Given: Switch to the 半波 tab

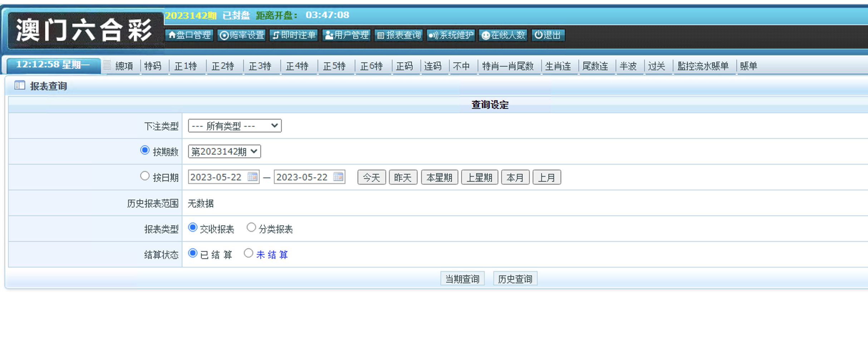Looking at the screenshot, I should click(x=628, y=66).
